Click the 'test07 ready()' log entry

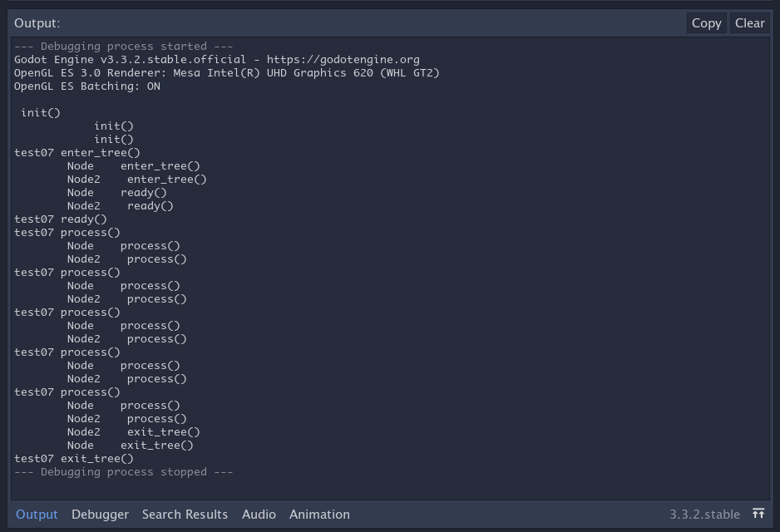60,219
